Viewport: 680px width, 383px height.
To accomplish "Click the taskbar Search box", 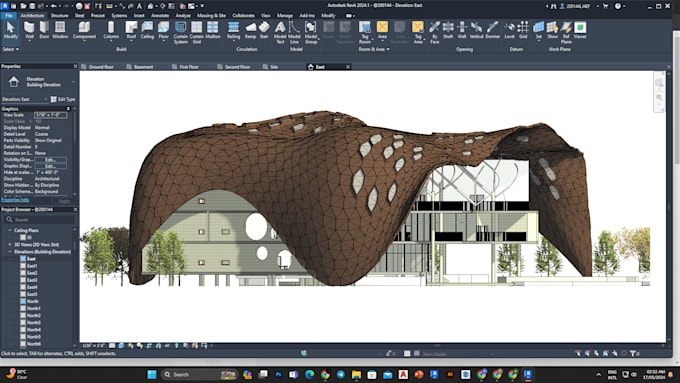I will point(199,374).
